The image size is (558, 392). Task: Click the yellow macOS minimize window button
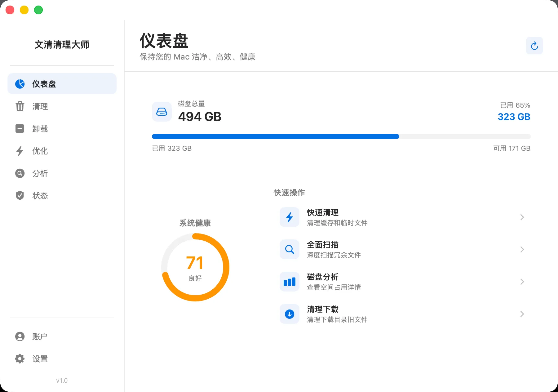[x=24, y=10]
